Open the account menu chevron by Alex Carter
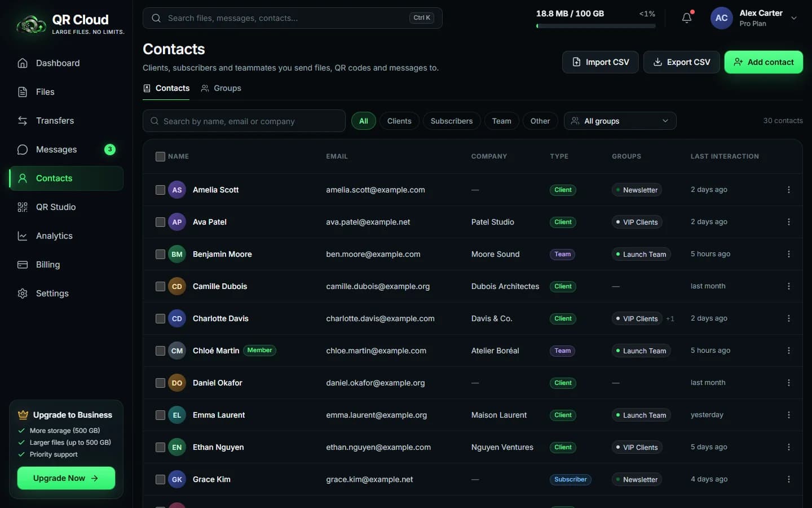812x508 pixels. click(x=794, y=18)
